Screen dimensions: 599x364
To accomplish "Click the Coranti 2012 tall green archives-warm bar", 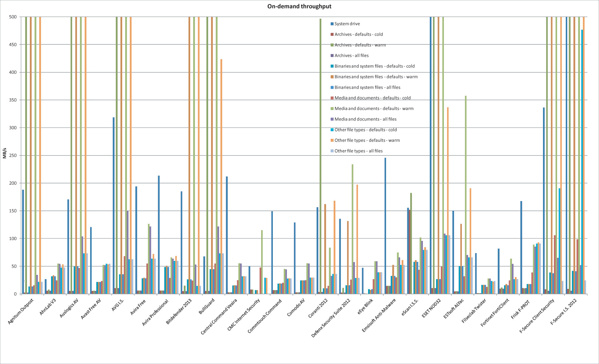I will point(320,156).
